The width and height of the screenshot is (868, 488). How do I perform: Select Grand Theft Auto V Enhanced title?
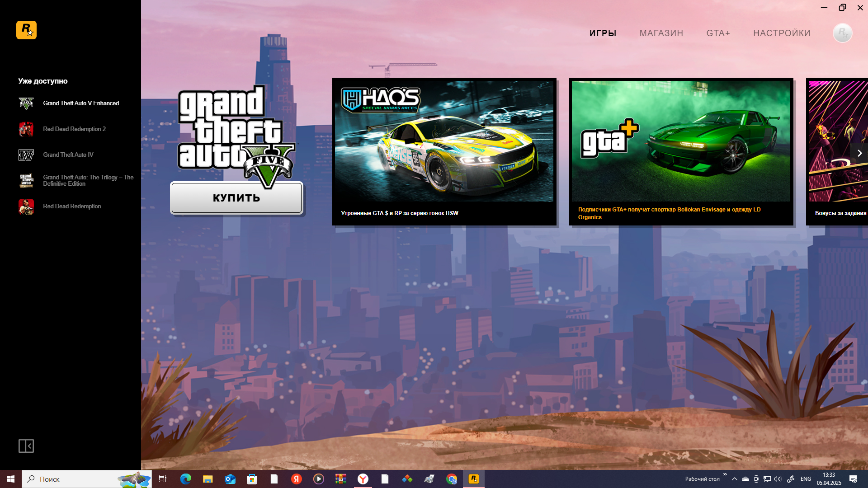tap(81, 103)
